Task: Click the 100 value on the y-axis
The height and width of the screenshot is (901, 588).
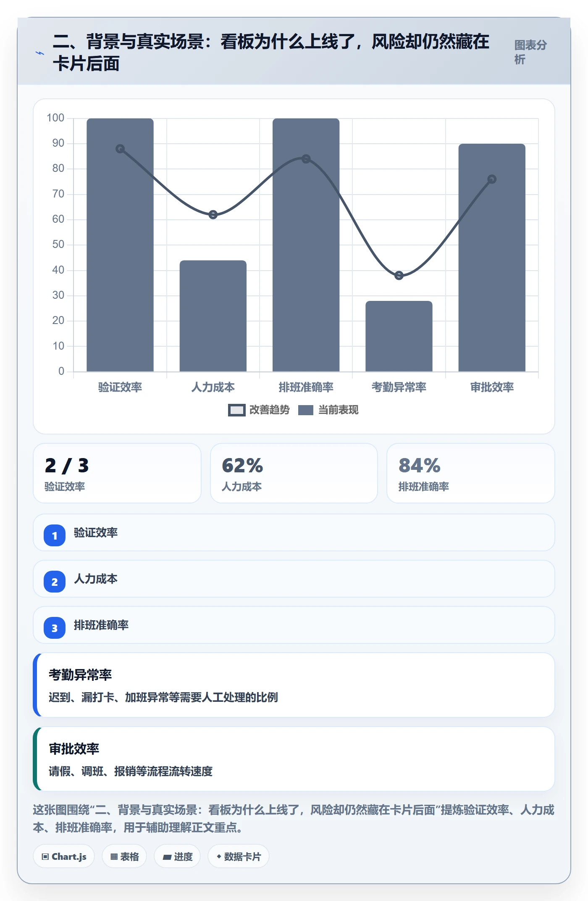Action: click(55, 118)
